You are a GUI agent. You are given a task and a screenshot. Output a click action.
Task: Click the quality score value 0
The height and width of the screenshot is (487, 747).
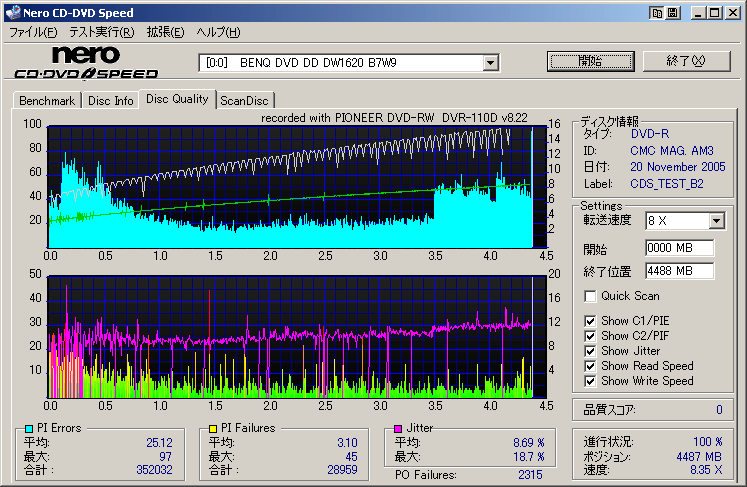719,410
